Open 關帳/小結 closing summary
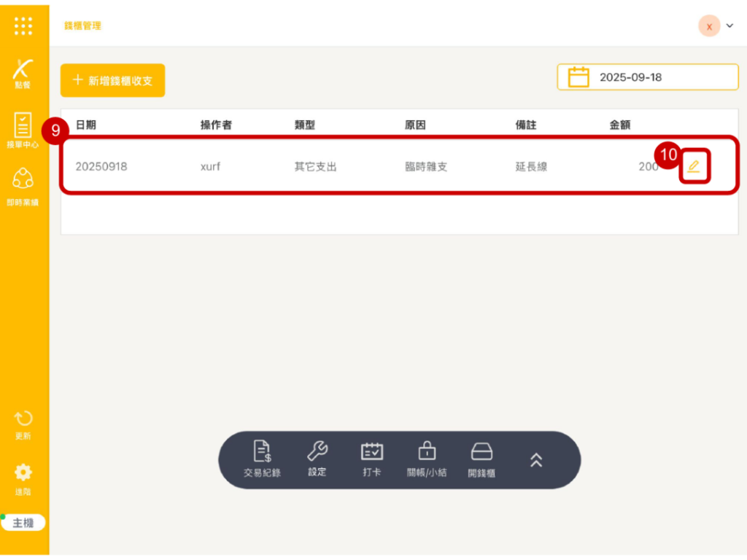Image resolution: width=747 pixels, height=560 pixels. pos(427,459)
